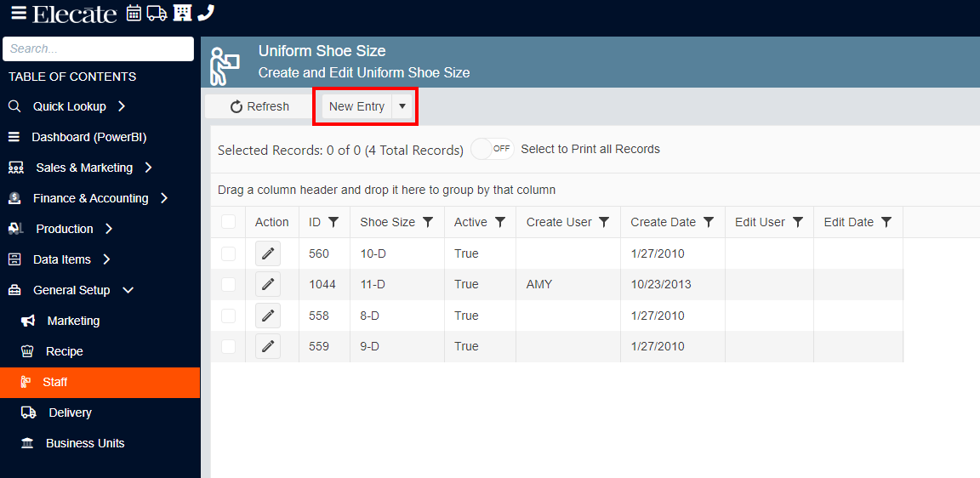Edit record 559 with the pencil icon
The height and width of the screenshot is (478, 980).
(x=267, y=346)
